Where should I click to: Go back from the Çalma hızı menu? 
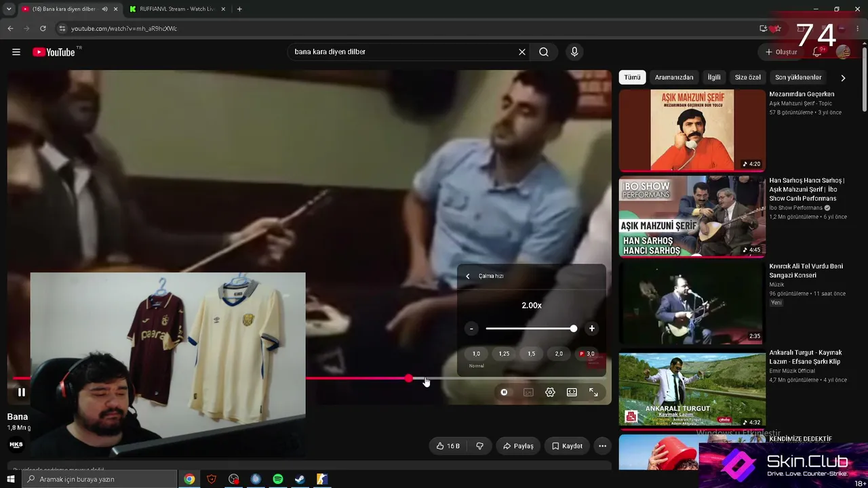coord(467,276)
